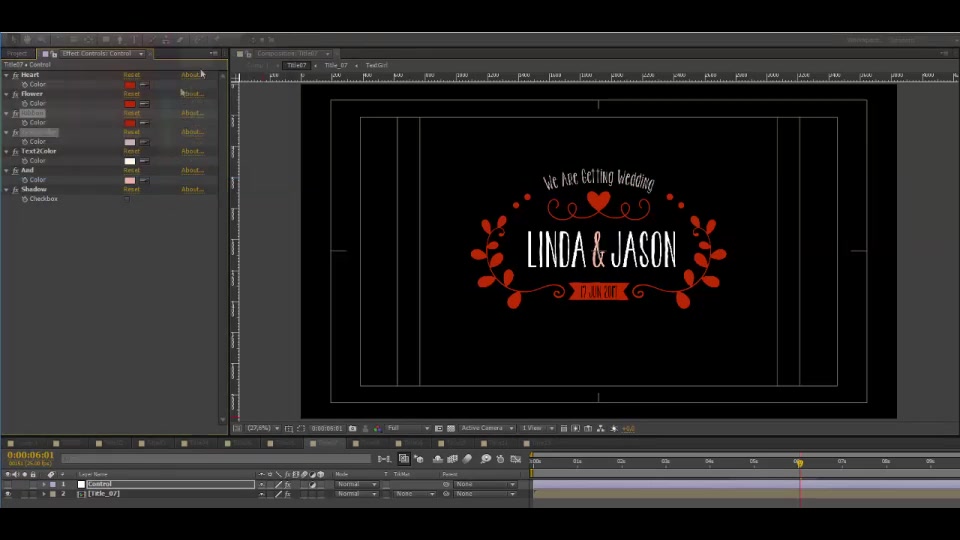Click the And pink color swatch
Viewport: 960px width, 540px height.
[x=130, y=180]
